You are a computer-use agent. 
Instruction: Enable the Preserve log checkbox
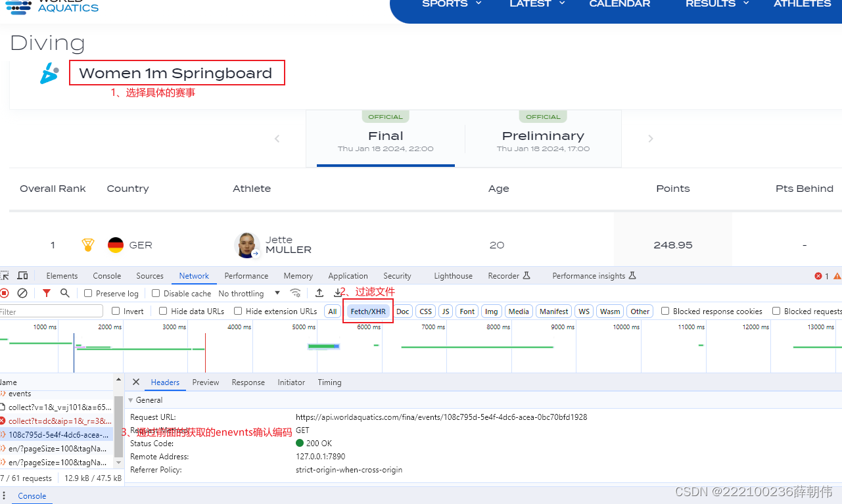[x=88, y=293]
